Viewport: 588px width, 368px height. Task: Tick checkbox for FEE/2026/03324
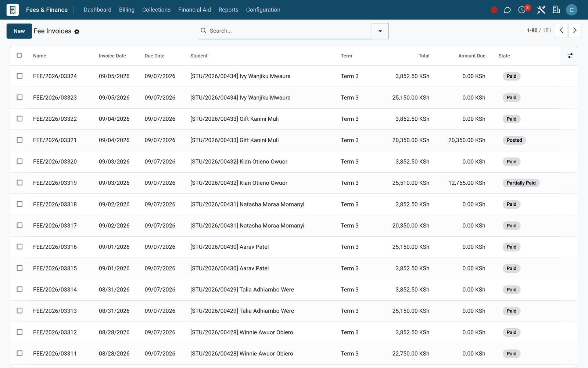19,76
